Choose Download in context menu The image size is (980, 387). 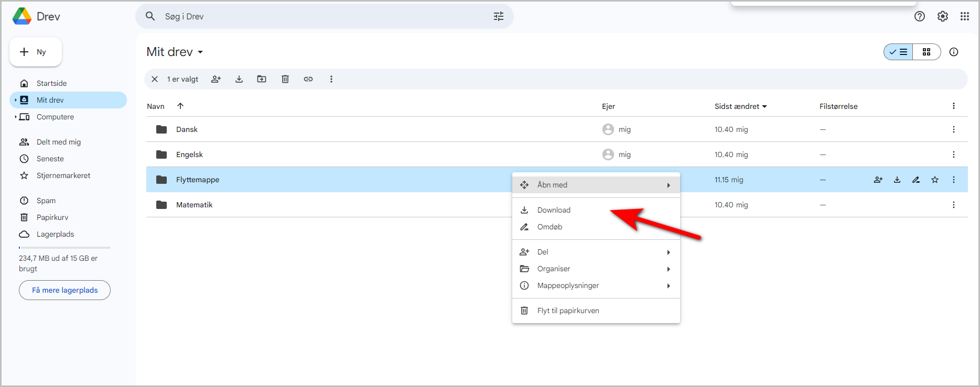click(x=596, y=210)
